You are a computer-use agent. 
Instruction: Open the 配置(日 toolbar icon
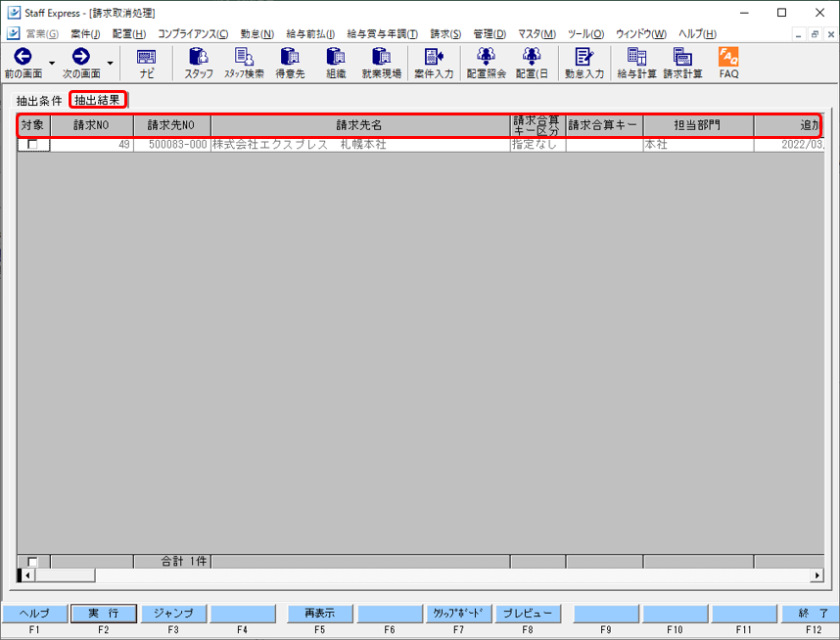pos(532,56)
